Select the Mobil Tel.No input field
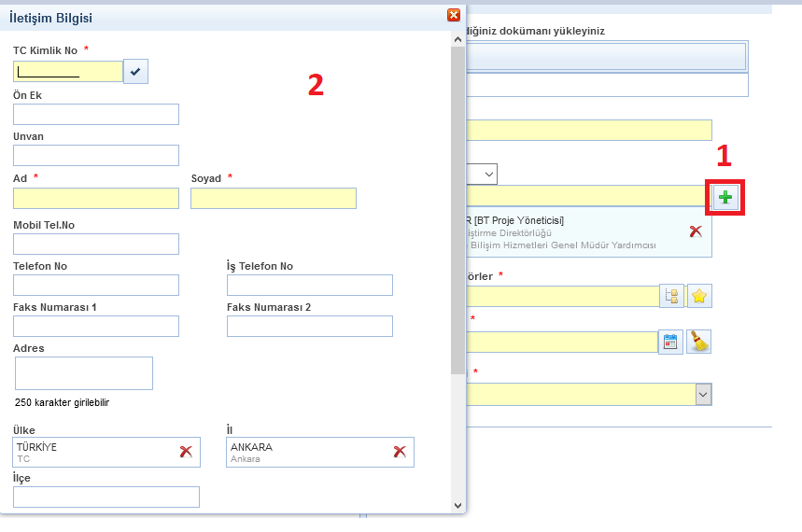Viewport: 802px width, 532px height. coord(96,244)
